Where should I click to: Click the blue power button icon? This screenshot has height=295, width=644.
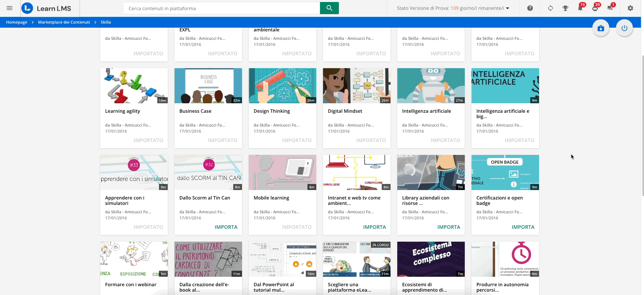point(624,28)
